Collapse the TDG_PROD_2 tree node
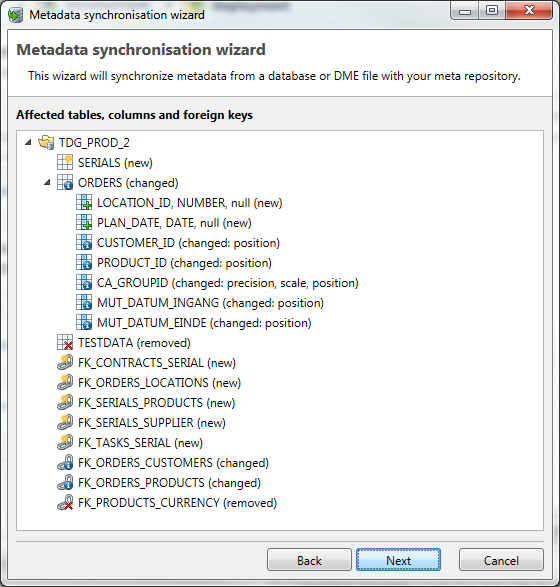This screenshot has height=587, width=560. (x=28, y=143)
